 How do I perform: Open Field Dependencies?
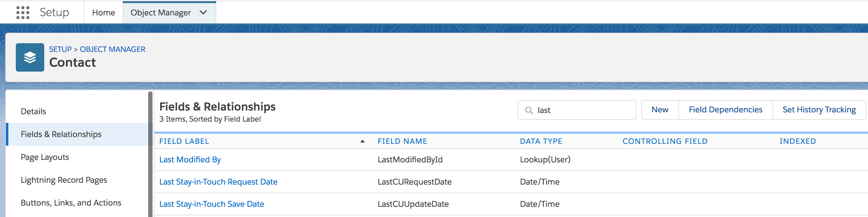click(725, 110)
